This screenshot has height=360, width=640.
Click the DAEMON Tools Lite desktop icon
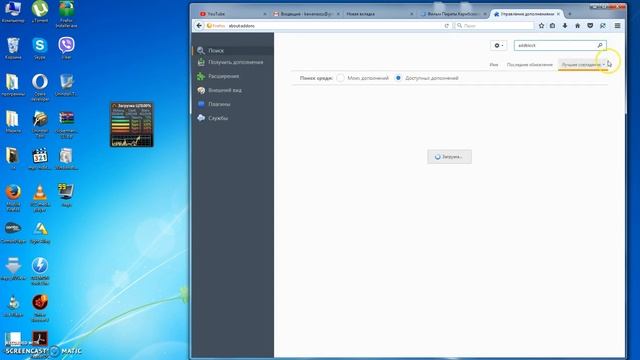[40, 271]
